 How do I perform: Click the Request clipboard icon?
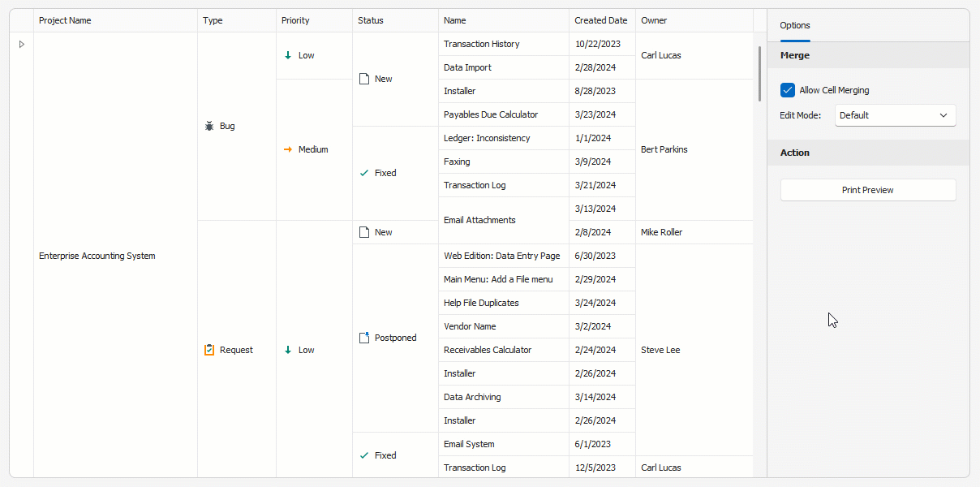click(209, 350)
